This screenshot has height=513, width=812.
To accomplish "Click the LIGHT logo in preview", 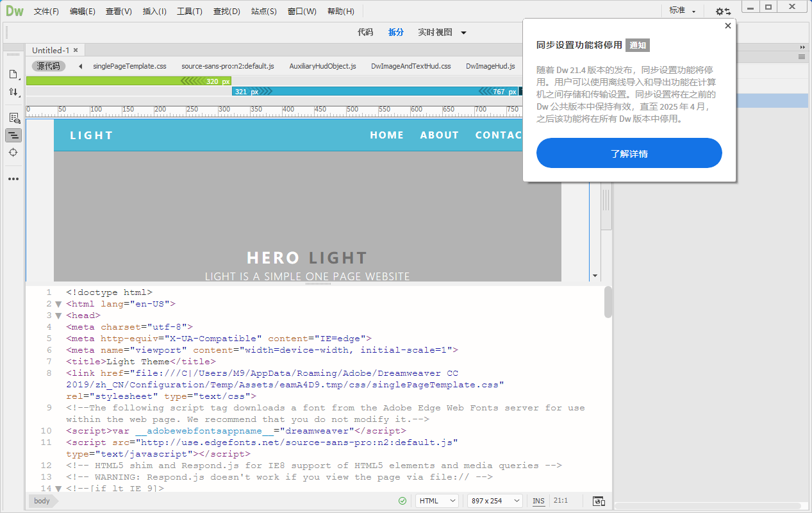I will pyautogui.click(x=92, y=135).
